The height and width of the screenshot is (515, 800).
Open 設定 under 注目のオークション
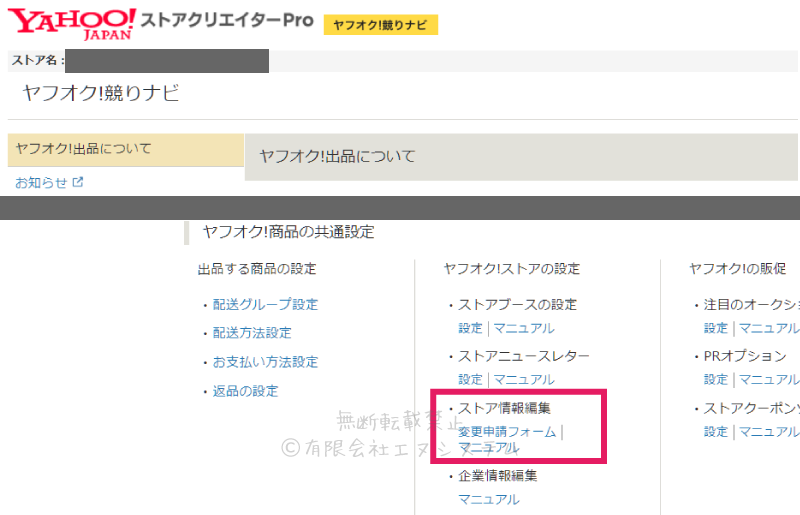(716, 328)
